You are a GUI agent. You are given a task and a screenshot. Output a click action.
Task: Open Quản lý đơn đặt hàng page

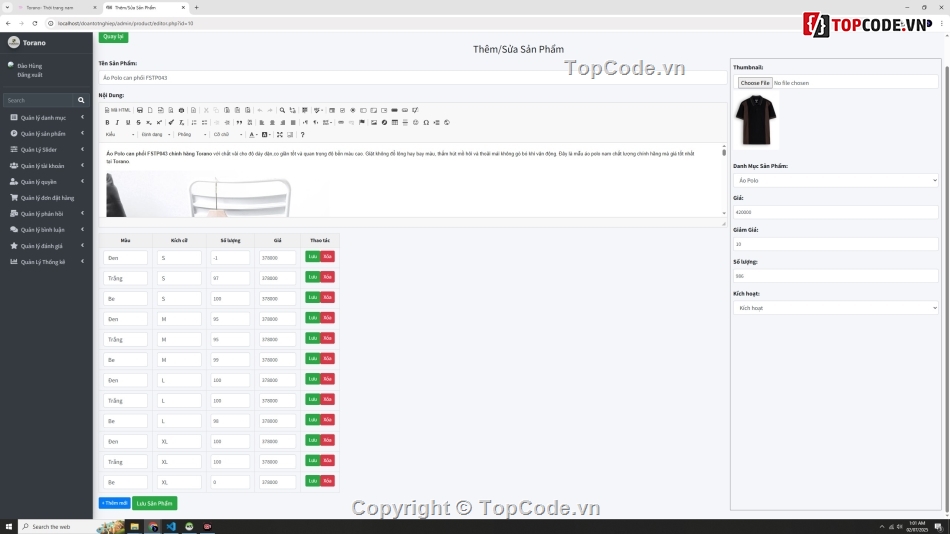[x=46, y=198]
